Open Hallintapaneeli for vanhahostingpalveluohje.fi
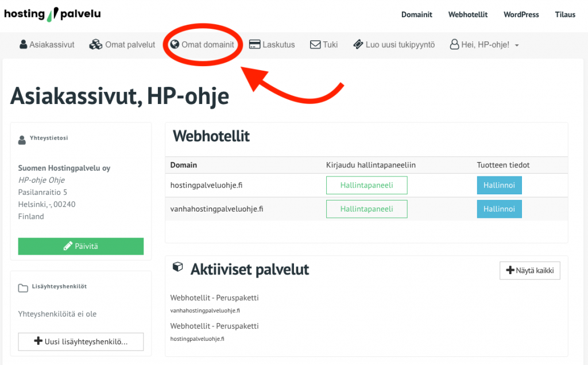The image size is (588, 365). pyautogui.click(x=366, y=209)
